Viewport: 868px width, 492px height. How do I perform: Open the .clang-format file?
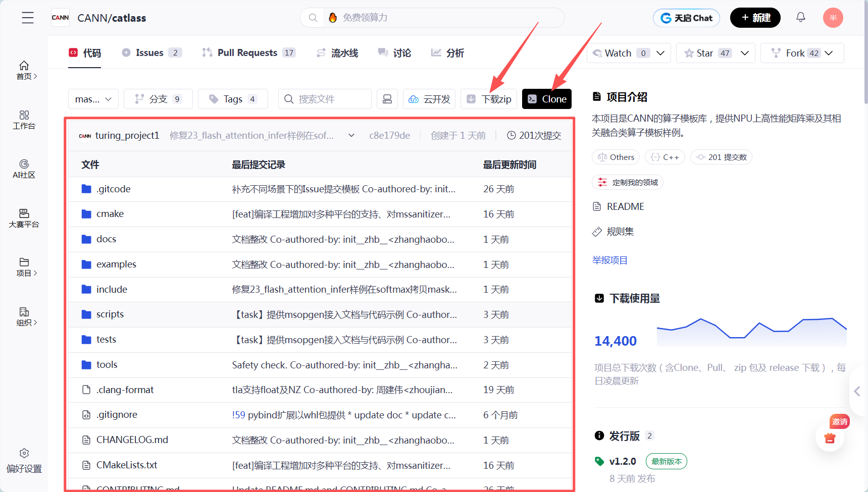pyautogui.click(x=125, y=390)
